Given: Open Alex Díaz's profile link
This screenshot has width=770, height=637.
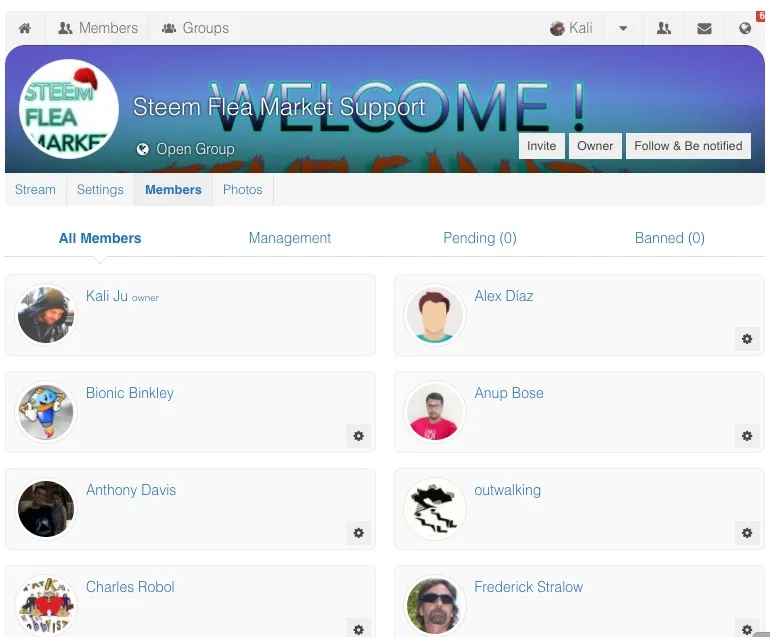Looking at the screenshot, I should point(504,296).
